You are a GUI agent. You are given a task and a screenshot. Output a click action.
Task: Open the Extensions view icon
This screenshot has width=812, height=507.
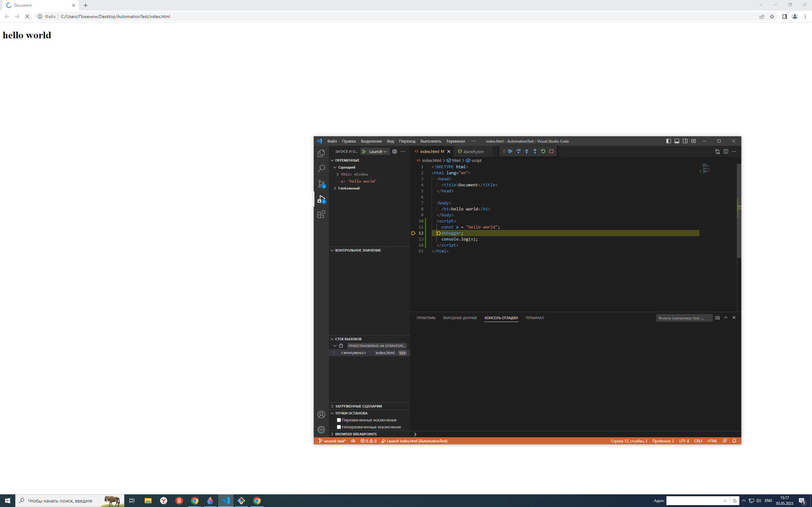pyautogui.click(x=321, y=214)
